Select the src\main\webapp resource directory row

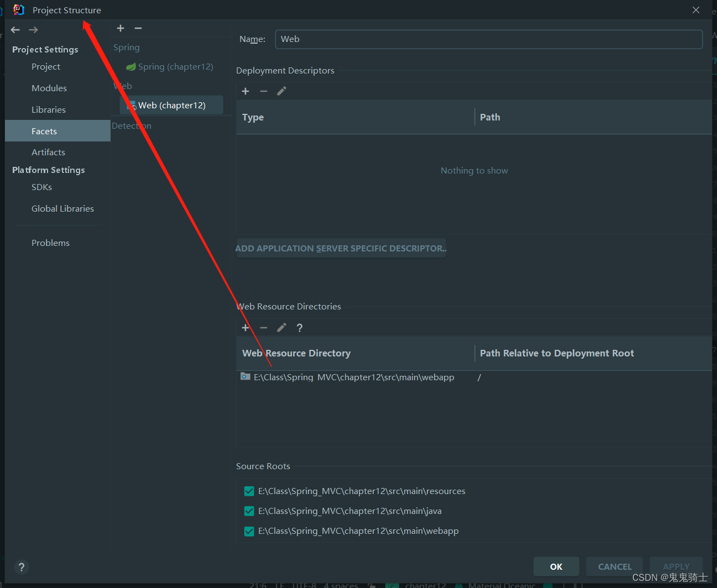(474, 377)
